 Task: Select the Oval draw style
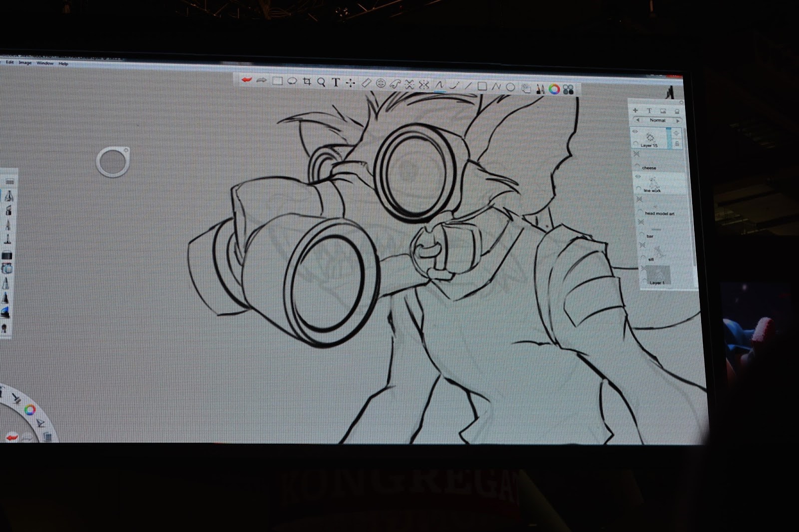tap(510, 87)
